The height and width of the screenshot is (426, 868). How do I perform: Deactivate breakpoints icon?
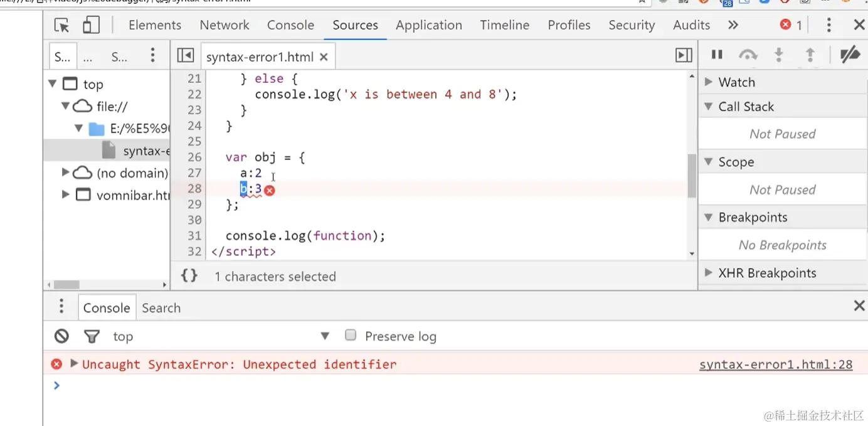850,55
